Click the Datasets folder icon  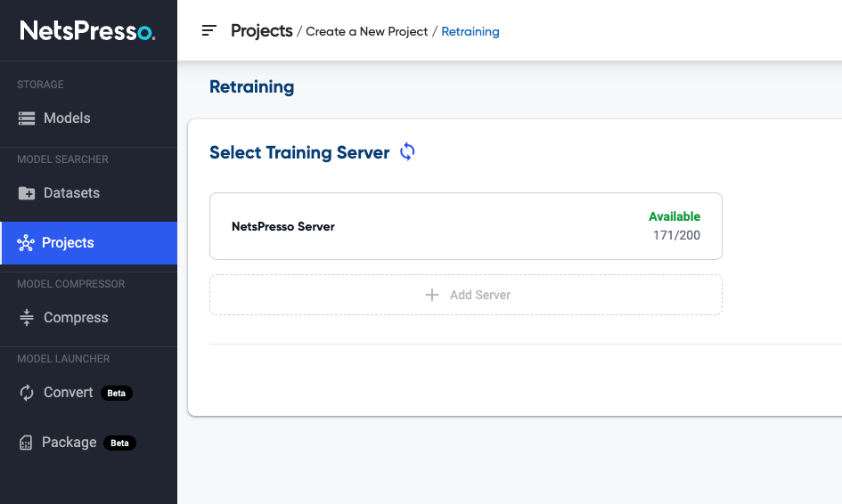click(x=27, y=192)
